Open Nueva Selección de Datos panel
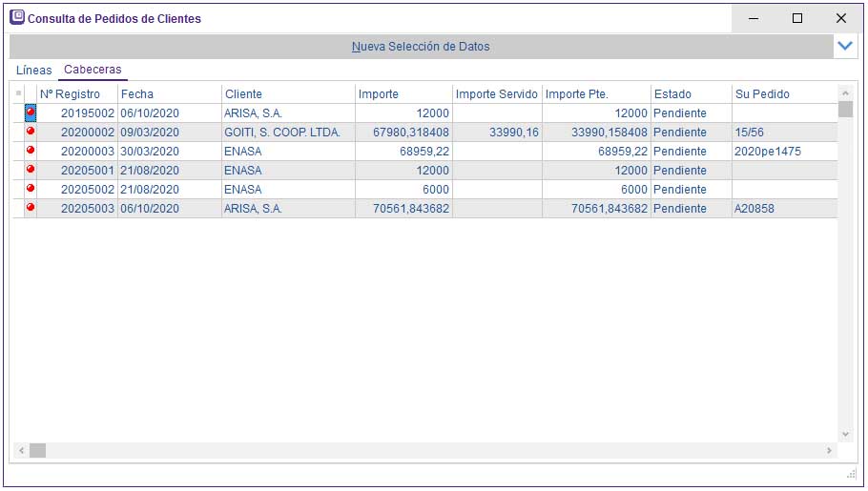 (x=421, y=46)
